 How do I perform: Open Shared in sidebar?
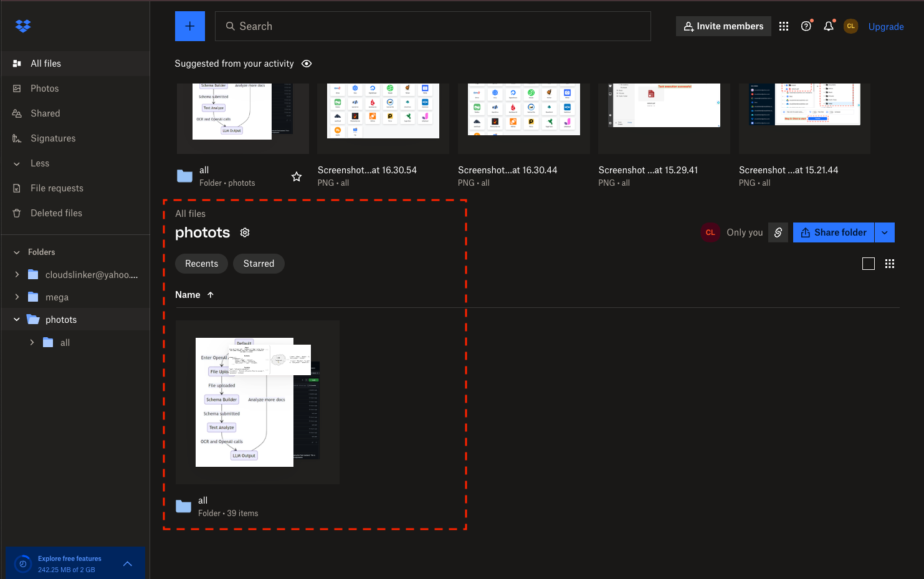75,113
